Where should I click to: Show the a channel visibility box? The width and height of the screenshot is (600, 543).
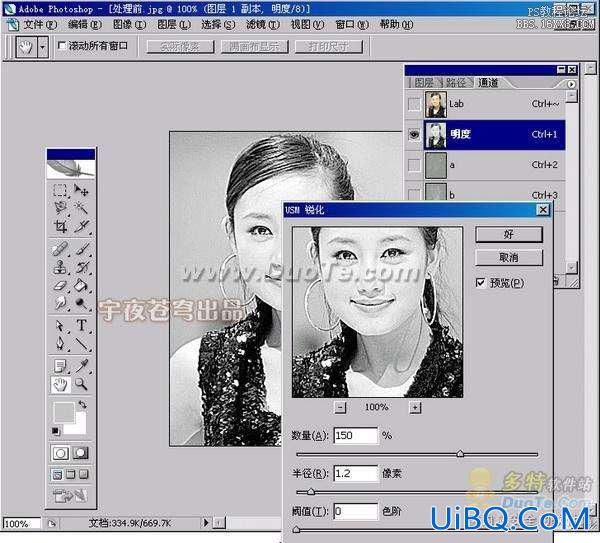414,165
